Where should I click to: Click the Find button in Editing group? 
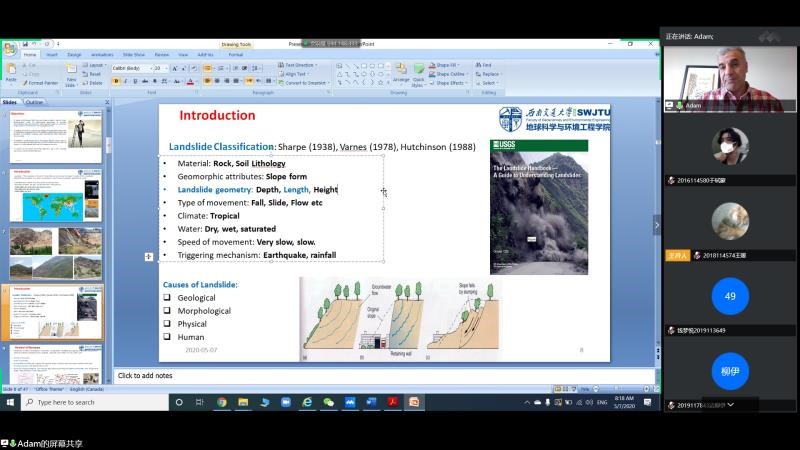pyautogui.click(x=487, y=65)
